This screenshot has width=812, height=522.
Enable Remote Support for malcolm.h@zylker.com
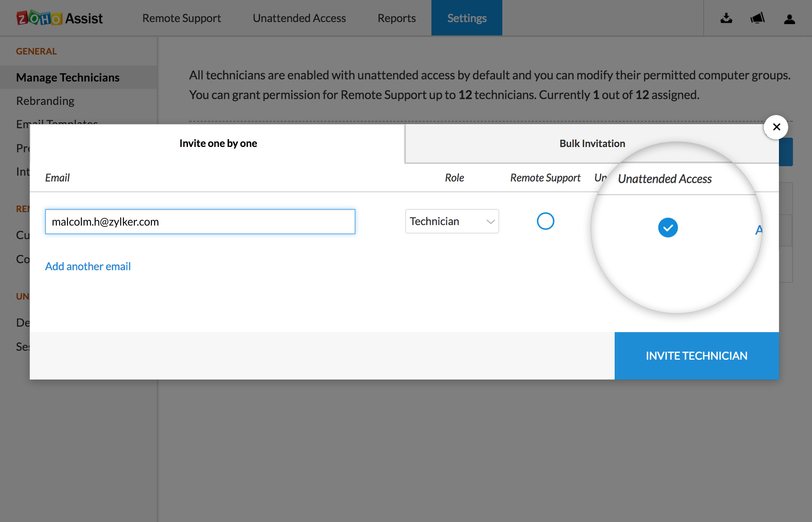tap(545, 221)
